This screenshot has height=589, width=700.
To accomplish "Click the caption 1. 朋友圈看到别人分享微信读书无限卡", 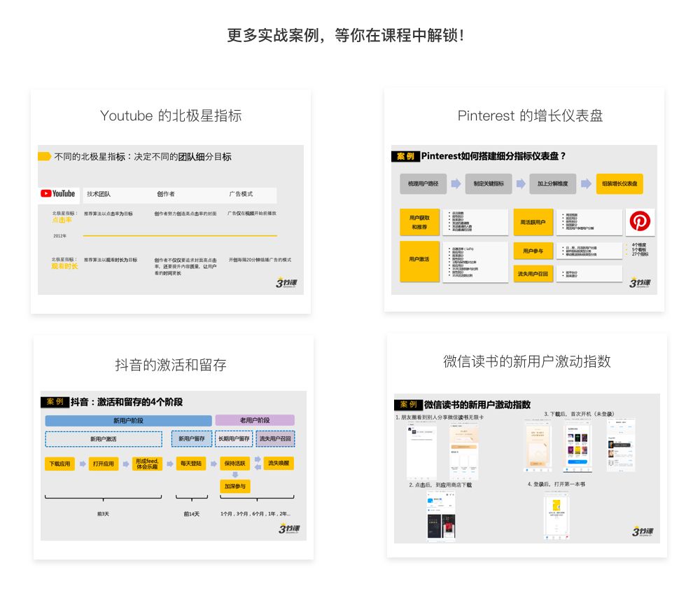I will [440, 417].
